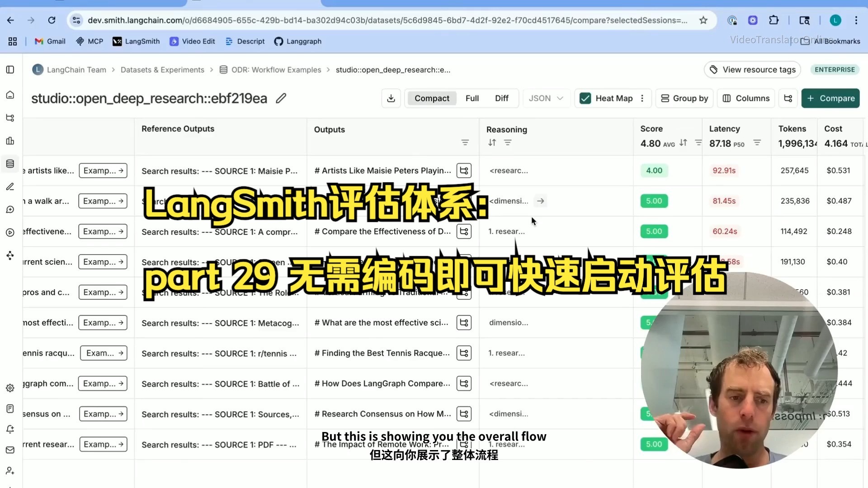Toggle the sidebar panel icon
Screen dimensions: 868x488
[10, 70]
